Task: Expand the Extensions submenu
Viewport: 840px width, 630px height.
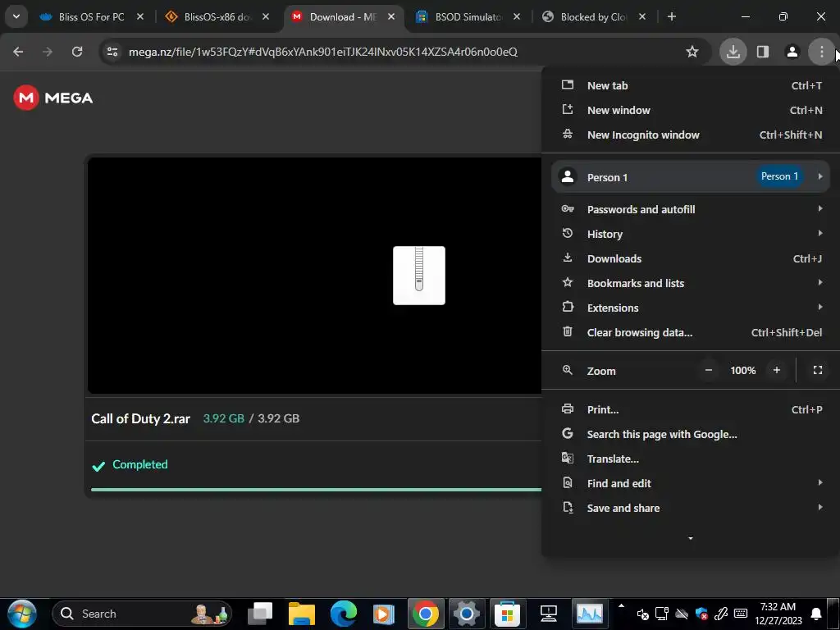Action: pos(690,308)
